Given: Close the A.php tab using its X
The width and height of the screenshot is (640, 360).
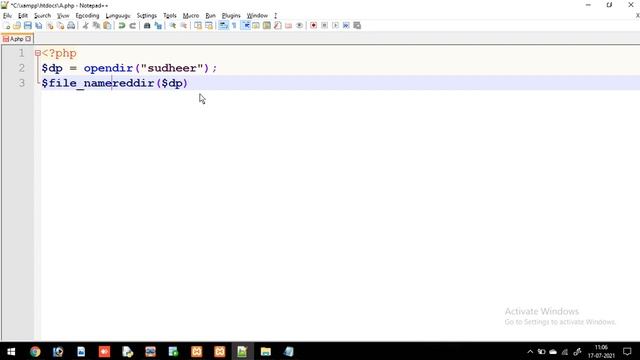Looking at the screenshot, I should tap(28, 39).
